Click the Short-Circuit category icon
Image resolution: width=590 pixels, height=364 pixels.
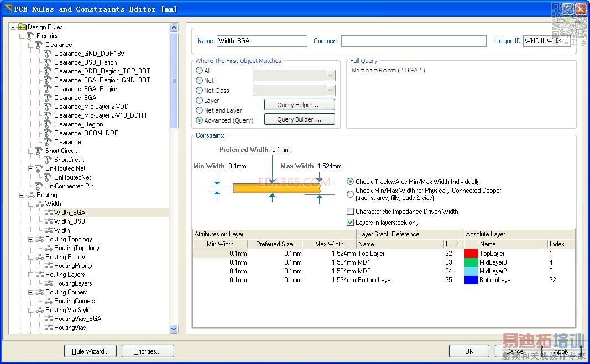(39, 151)
